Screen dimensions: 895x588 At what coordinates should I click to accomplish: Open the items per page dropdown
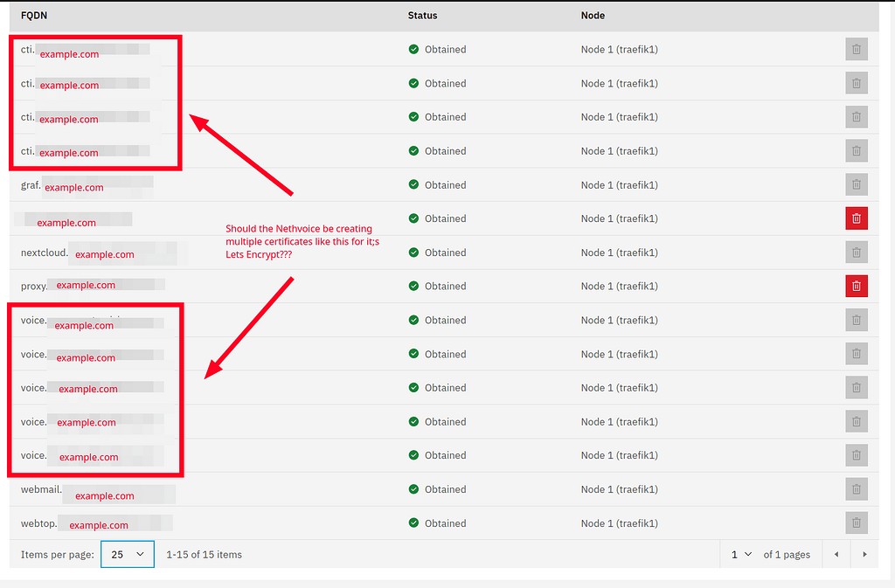point(128,554)
